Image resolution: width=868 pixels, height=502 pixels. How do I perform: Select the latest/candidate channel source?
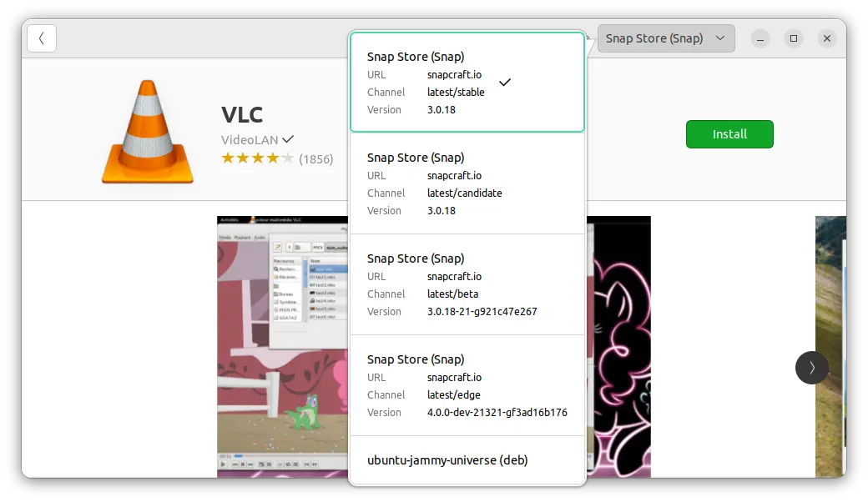pos(467,183)
